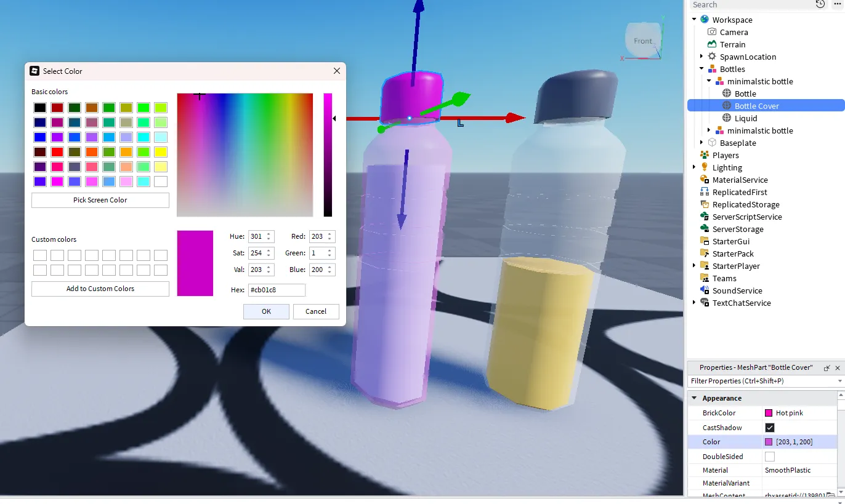Click the Camera icon in Workspace

[712, 32]
